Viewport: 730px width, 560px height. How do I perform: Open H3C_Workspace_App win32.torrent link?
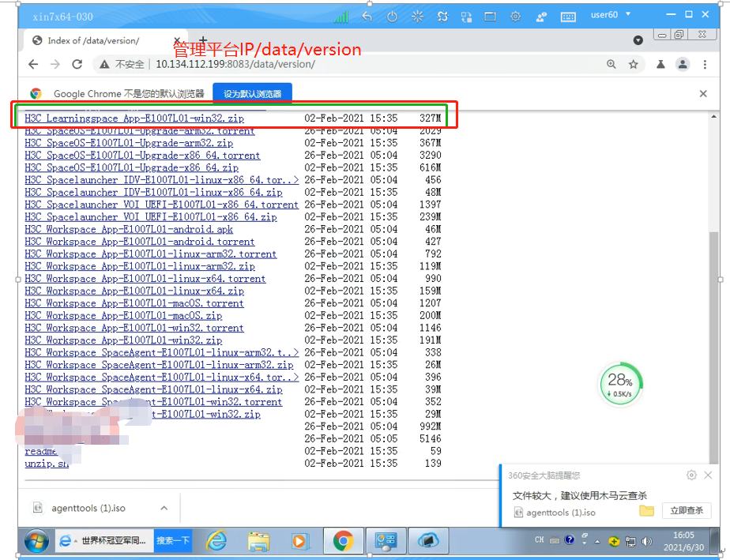[x=134, y=328]
